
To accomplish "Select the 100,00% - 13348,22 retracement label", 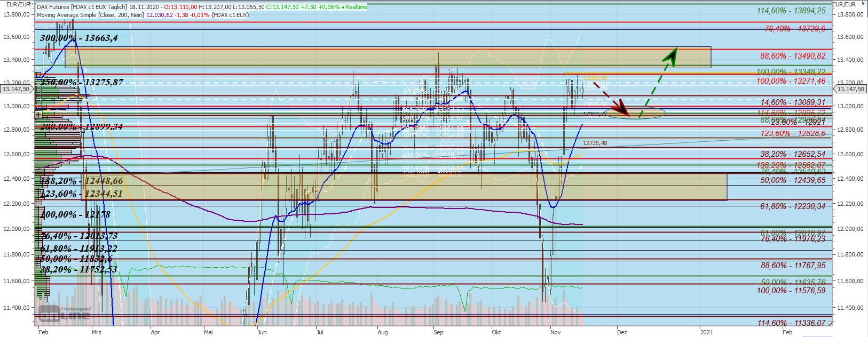I will pos(791,72).
